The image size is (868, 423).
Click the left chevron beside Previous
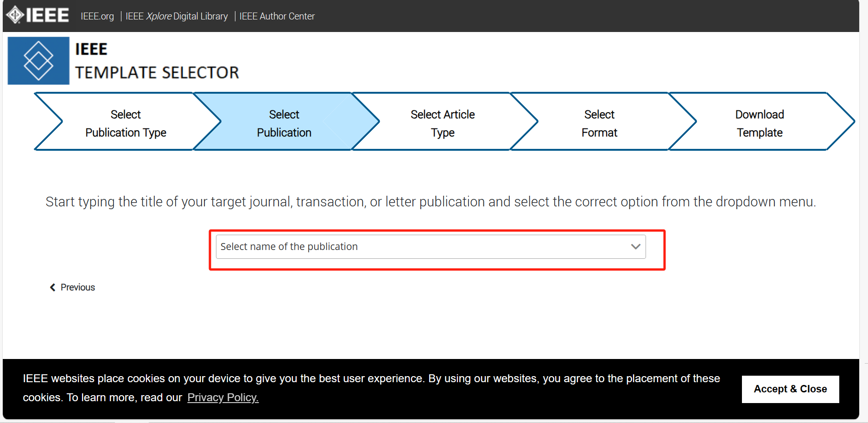(x=53, y=288)
